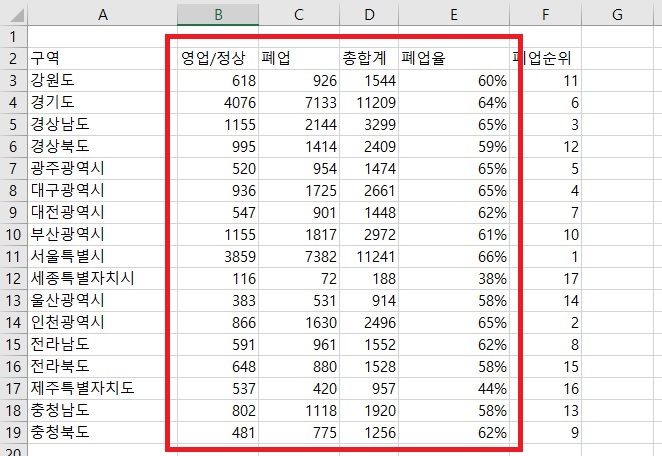Click cell with value 188
Screen dimensions: 662x456
369,278
